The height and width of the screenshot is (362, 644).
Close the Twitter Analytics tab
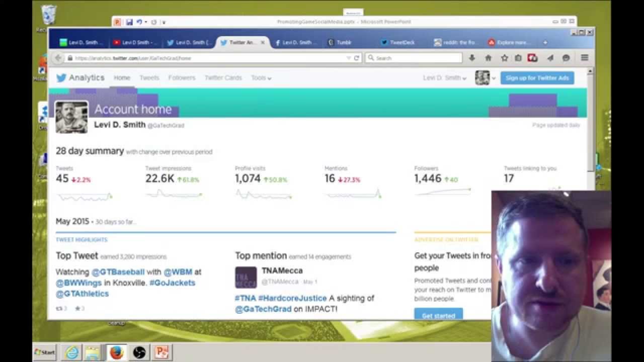(263, 43)
